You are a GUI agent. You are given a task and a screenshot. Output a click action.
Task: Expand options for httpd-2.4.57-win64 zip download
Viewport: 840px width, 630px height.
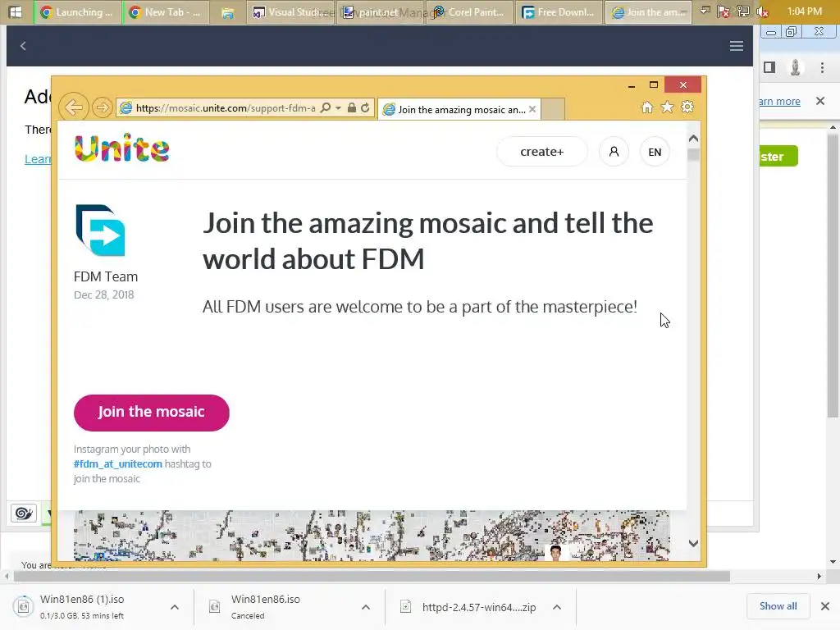(557, 607)
